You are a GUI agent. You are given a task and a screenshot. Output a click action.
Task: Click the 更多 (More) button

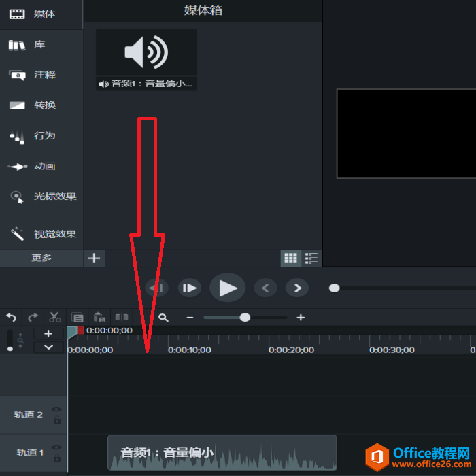(41, 258)
